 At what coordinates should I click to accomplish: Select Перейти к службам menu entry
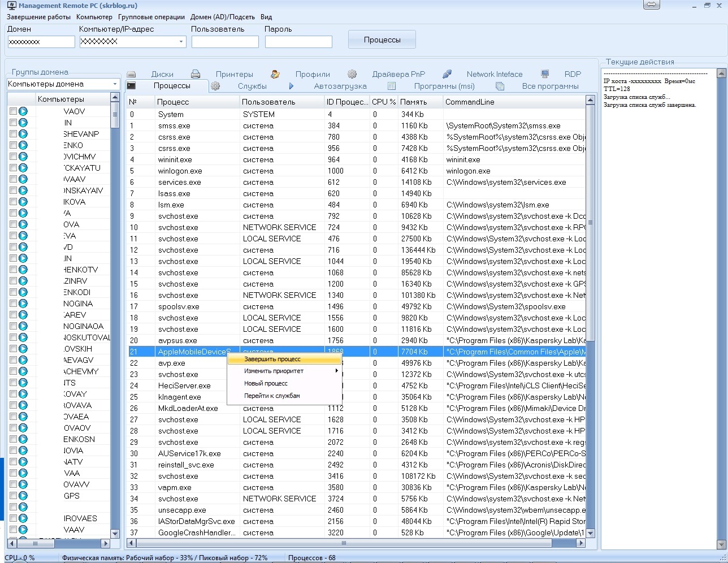pos(272,396)
